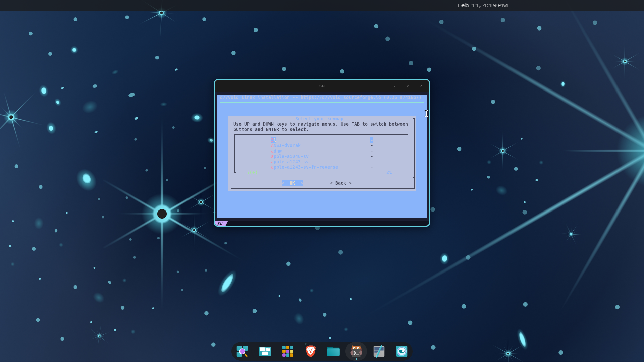Click the date and time in top bar
This screenshot has width=644, height=362.
[x=483, y=5]
